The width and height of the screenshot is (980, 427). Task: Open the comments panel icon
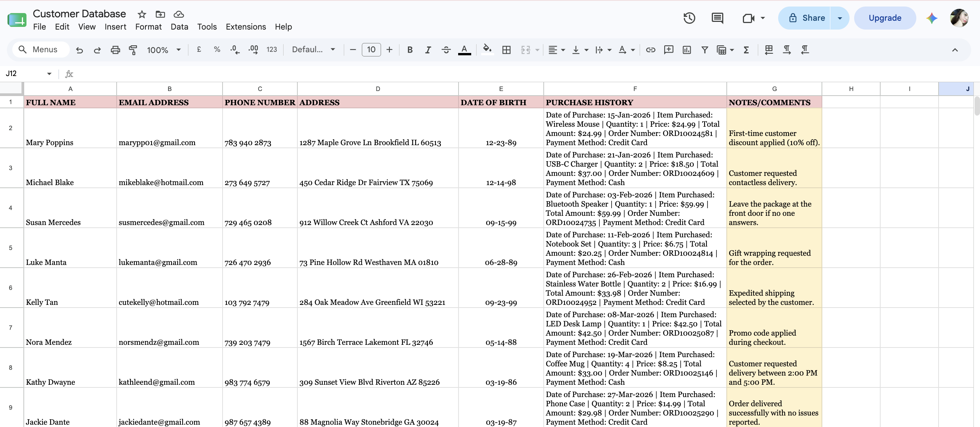pyautogui.click(x=717, y=18)
